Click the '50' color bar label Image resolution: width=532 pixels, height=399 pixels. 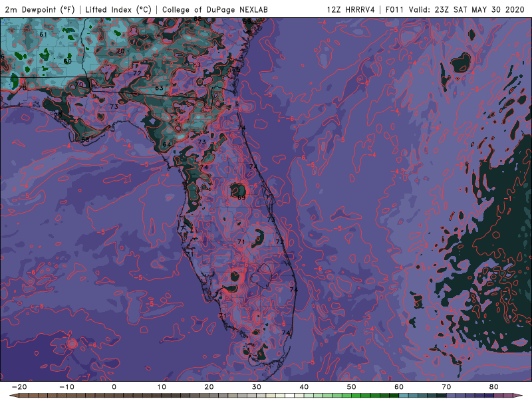click(x=352, y=387)
